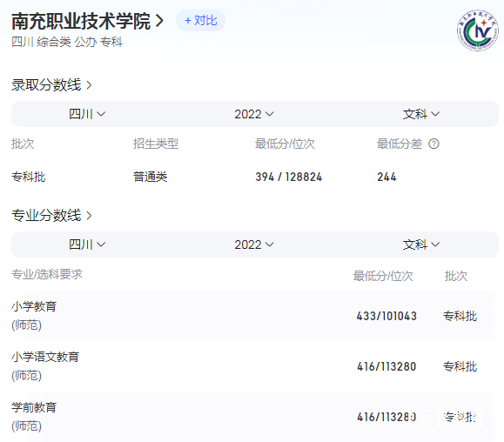Click the 专业/选科要求 column header

click(x=47, y=274)
